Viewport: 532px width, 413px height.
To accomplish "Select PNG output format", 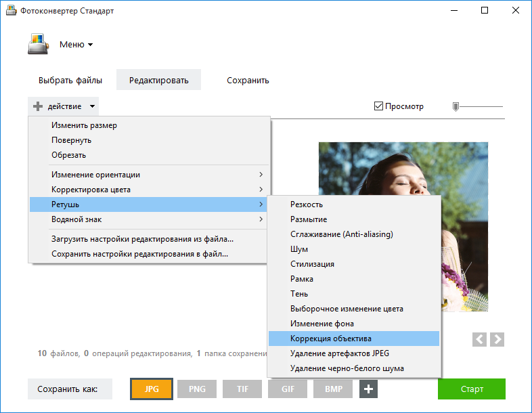I will pos(197,389).
